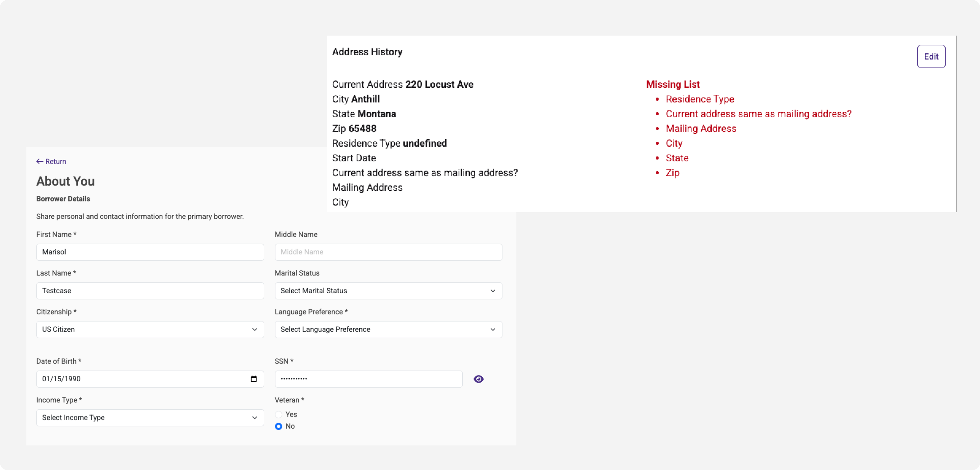This screenshot has width=980, height=470.
Task: Open Select Language Preference dropdown
Action: click(380, 330)
